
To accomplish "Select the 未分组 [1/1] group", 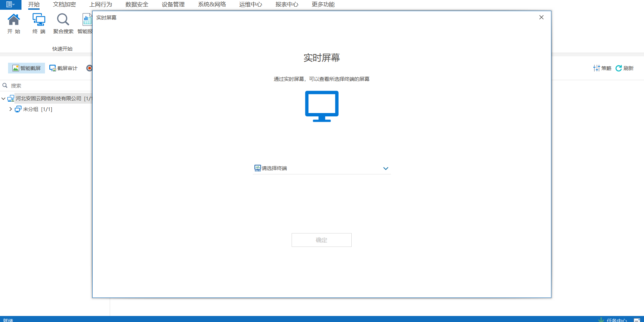I will (38, 109).
